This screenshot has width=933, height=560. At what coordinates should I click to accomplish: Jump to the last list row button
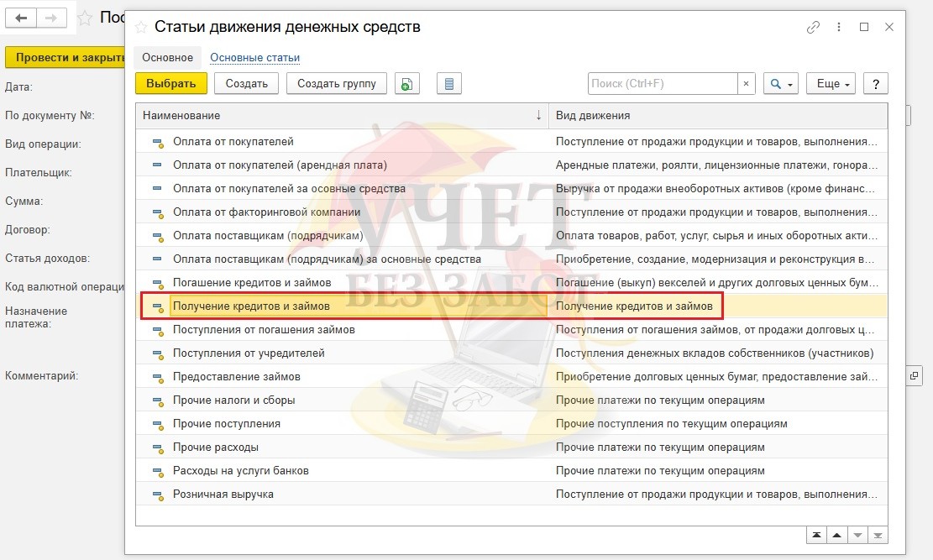(877, 535)
